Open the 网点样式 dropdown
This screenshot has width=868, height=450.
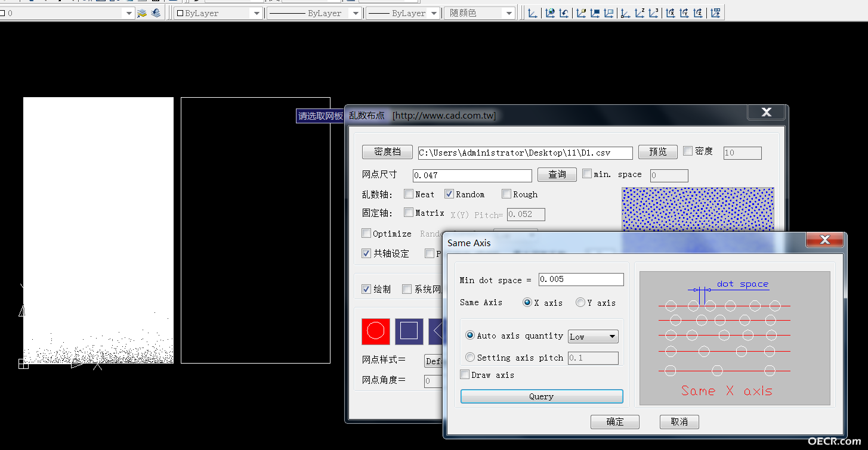(x=434, y=361)
